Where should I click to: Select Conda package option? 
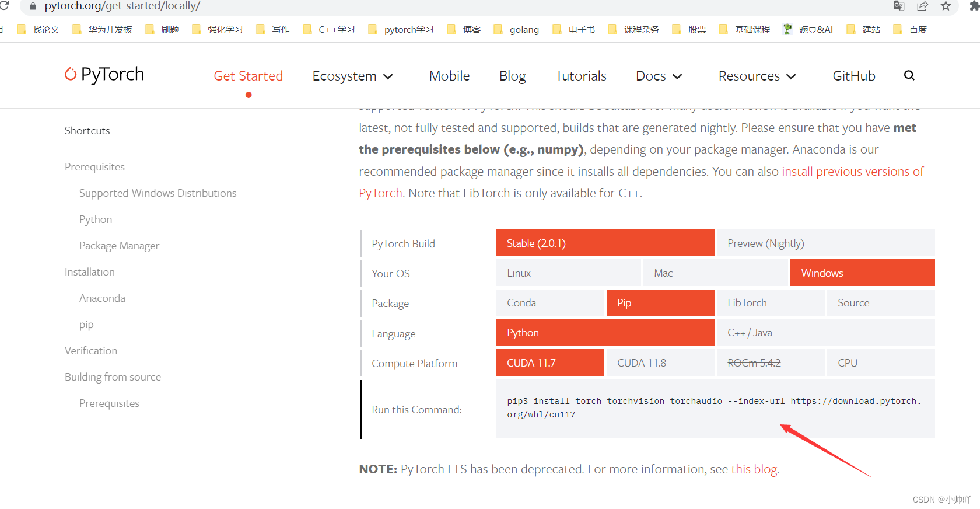550,302
